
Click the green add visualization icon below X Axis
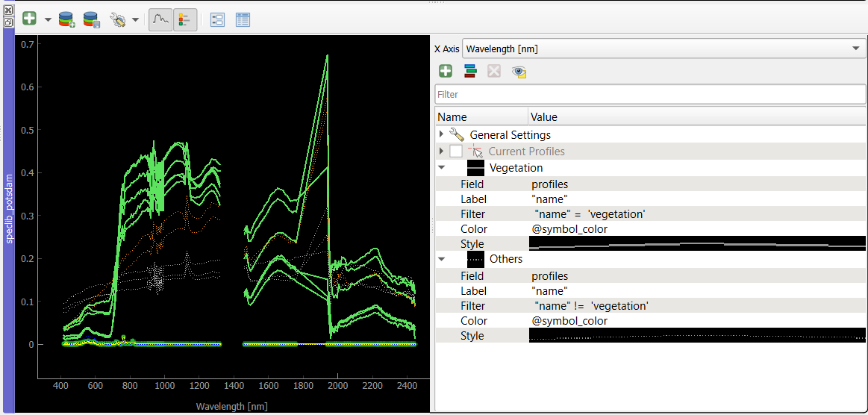[x=445, y=71]
